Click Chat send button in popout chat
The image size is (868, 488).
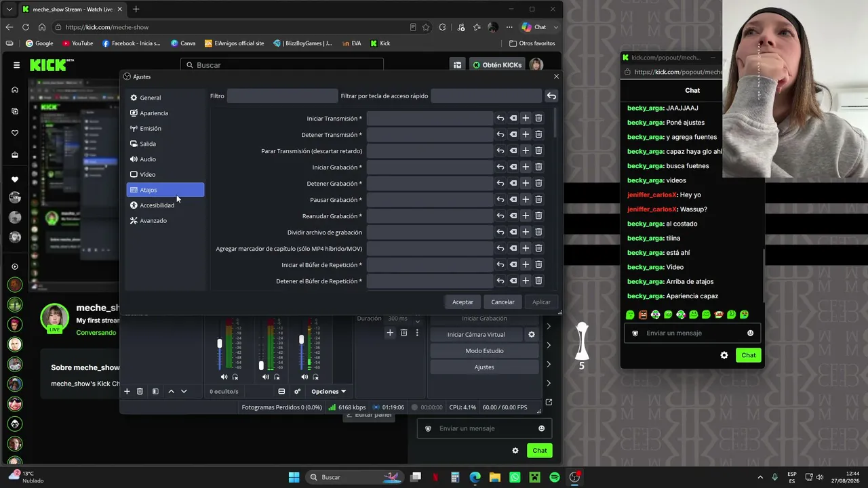pyautogui.click(x=749, y=355)
